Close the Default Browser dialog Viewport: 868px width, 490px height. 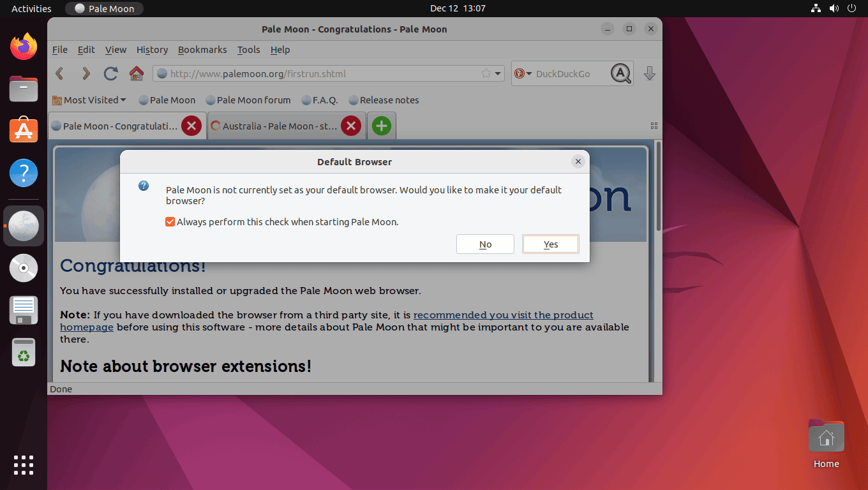pyautogui.click(x=578, y=162)
